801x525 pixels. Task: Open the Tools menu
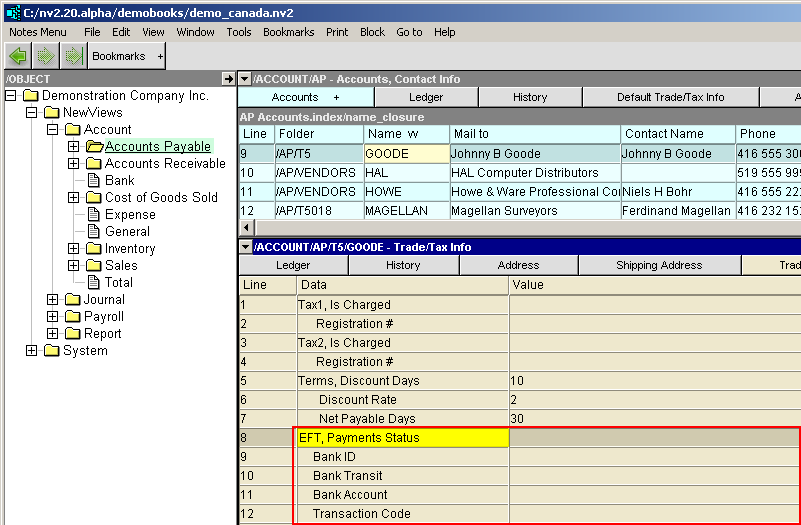coord(239,32)
